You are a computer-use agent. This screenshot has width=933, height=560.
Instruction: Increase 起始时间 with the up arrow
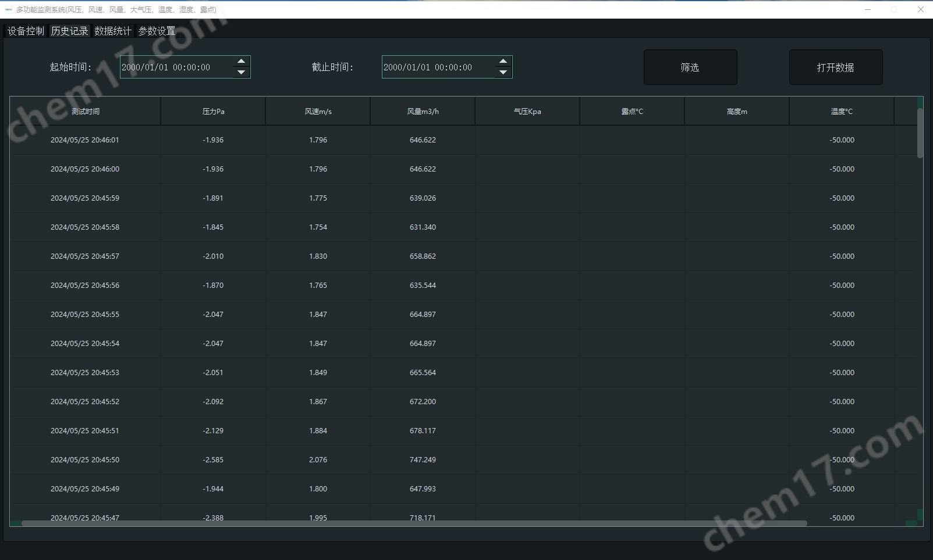click(241, 62)
